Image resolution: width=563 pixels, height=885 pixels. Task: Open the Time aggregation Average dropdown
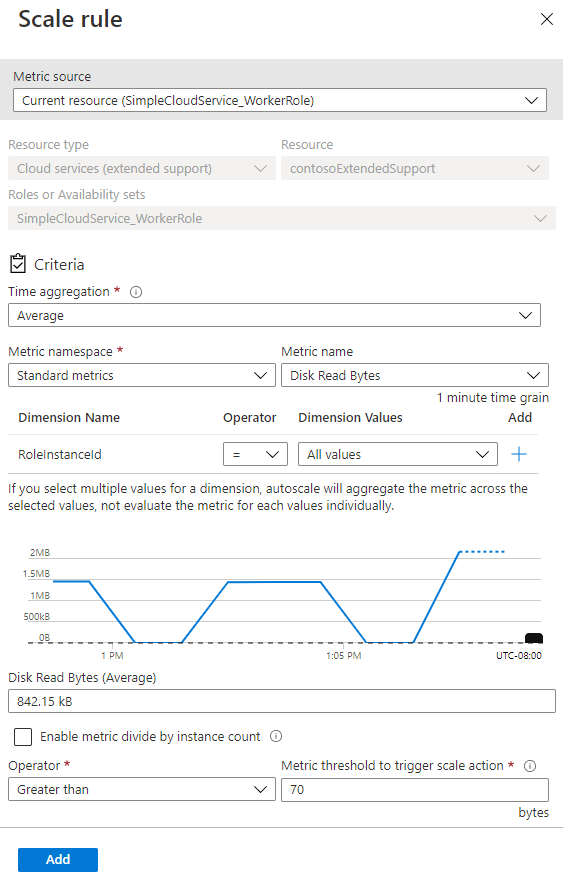pyautogui.click(x=274, y=316)
